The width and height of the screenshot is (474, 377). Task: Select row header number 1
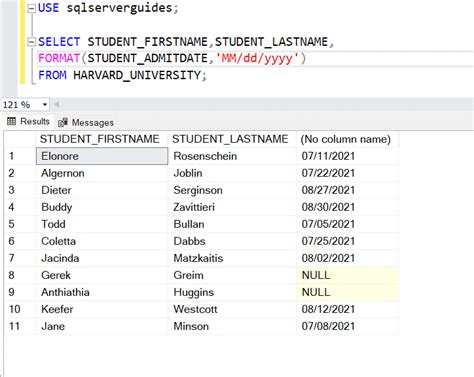tap(20, 156)
